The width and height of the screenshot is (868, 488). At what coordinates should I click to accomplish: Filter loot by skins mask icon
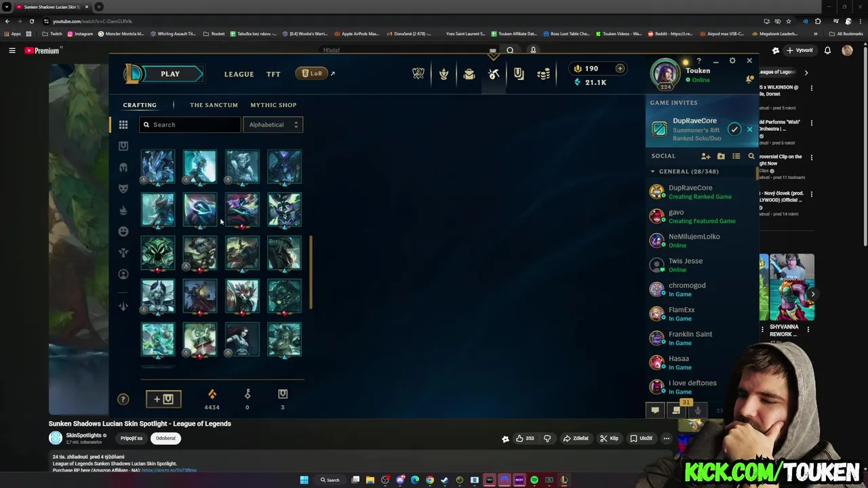tap(123, 188)
